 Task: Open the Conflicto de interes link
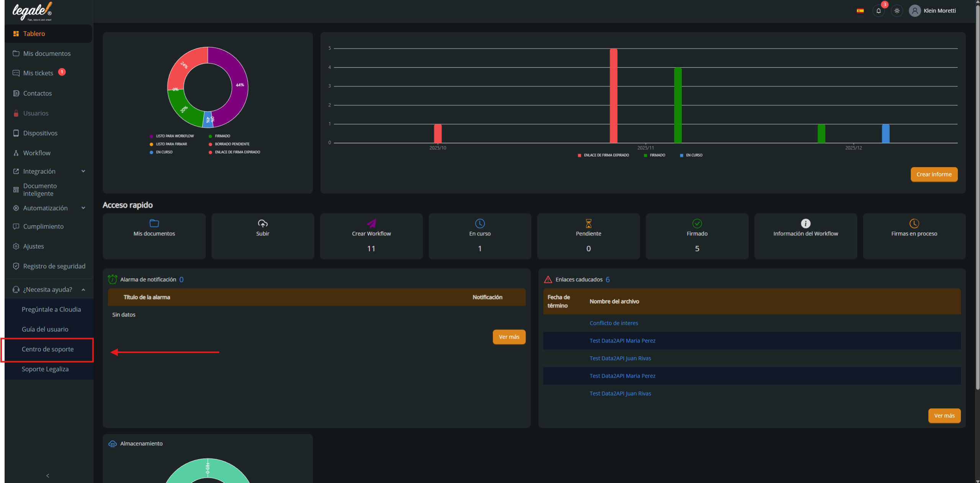(x=614, y=323)
